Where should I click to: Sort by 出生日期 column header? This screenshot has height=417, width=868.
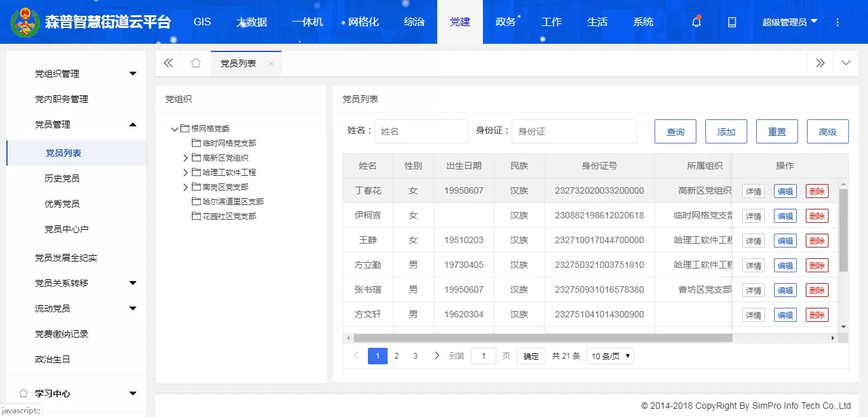point(464,166)
